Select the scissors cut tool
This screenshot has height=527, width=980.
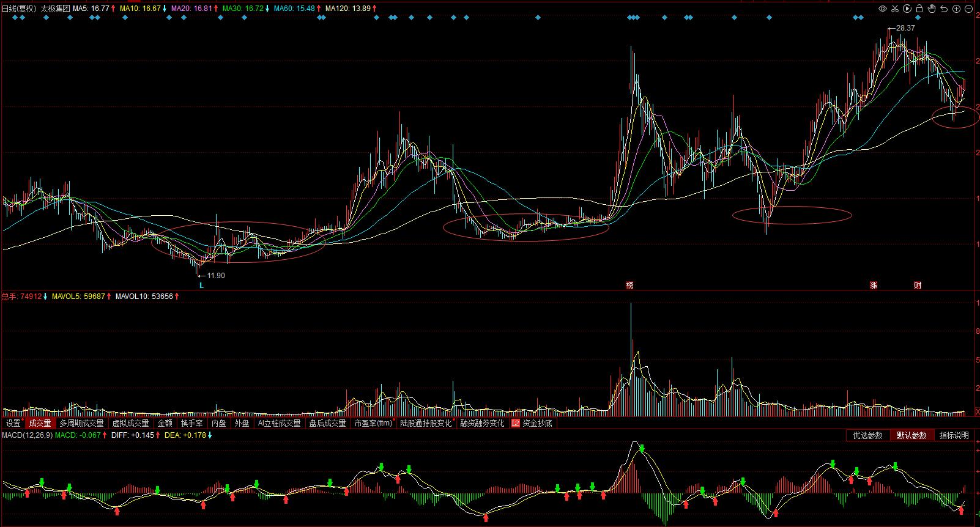894,9
